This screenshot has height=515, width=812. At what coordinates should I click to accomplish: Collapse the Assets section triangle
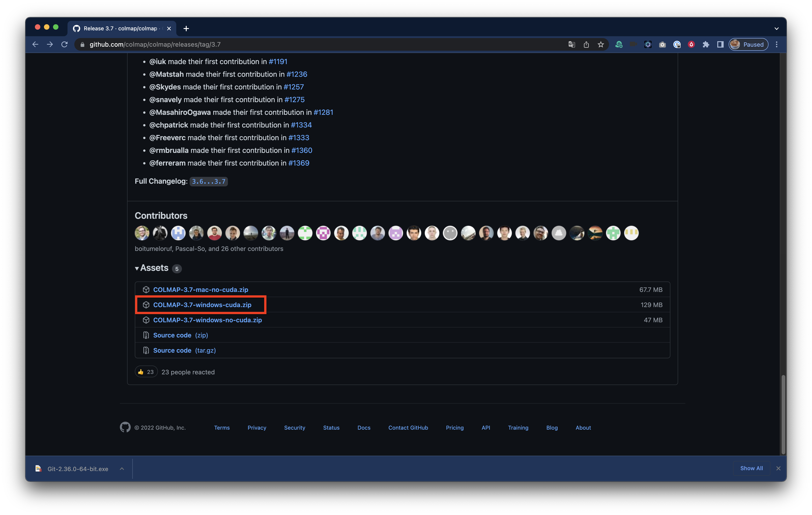point(137,268)
